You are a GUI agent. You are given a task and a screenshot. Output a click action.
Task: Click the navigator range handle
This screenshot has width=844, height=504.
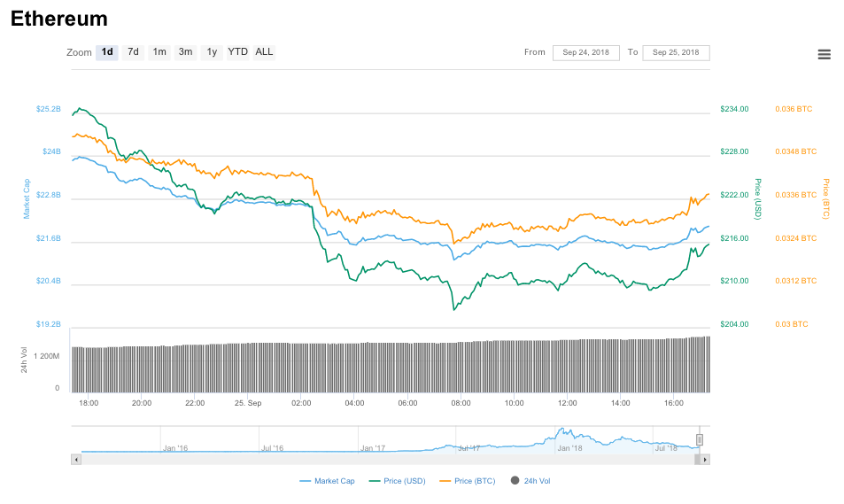[700, 440]
